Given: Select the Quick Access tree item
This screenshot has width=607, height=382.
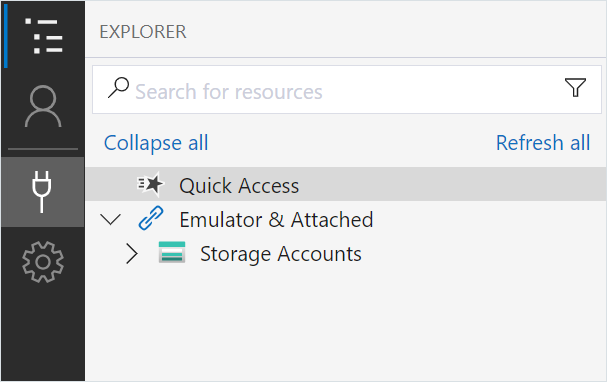Looking at the screenshot, I should [346, 184].
